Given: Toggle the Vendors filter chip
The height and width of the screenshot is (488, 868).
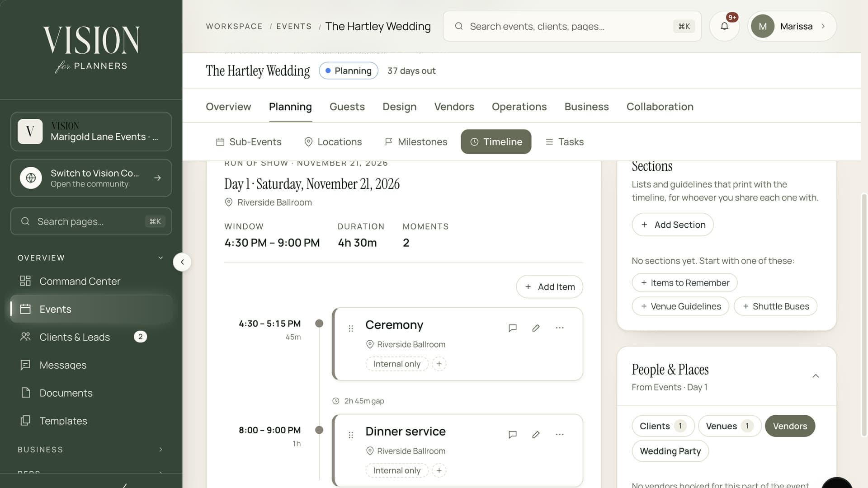Looking at the screenshot, I should [790, 426].
